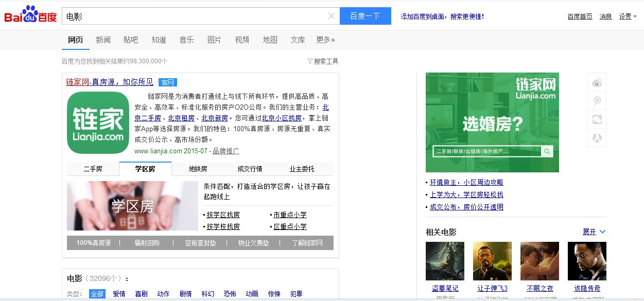Open 该隐传奇 movie poster

(x=587, y=261)
